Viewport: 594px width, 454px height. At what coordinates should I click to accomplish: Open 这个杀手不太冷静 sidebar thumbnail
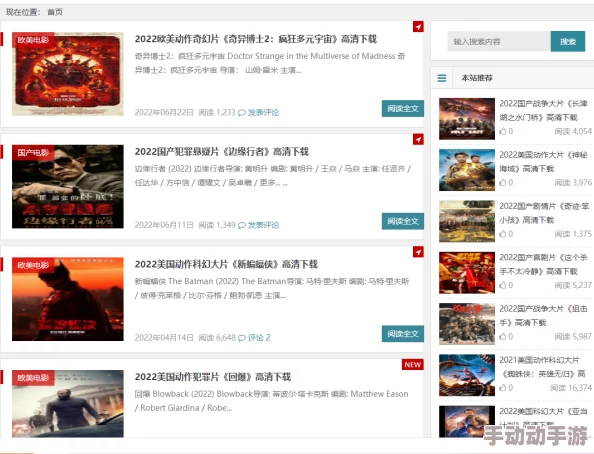(467, 272)
